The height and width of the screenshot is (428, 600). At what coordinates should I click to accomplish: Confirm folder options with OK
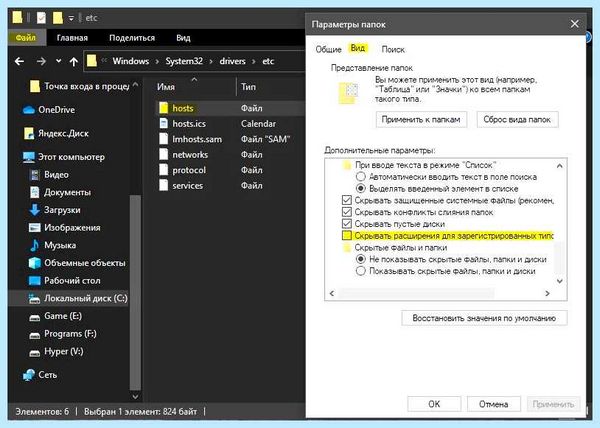click(434, 404)
